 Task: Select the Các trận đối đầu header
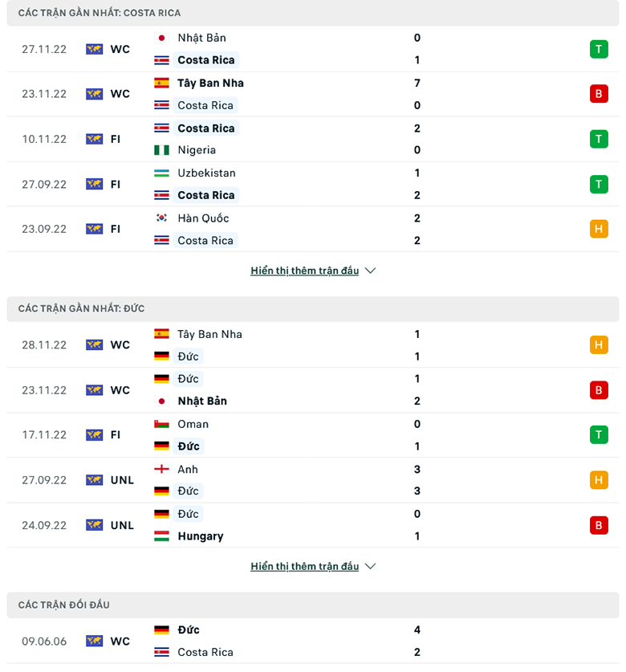pos(313,605)
